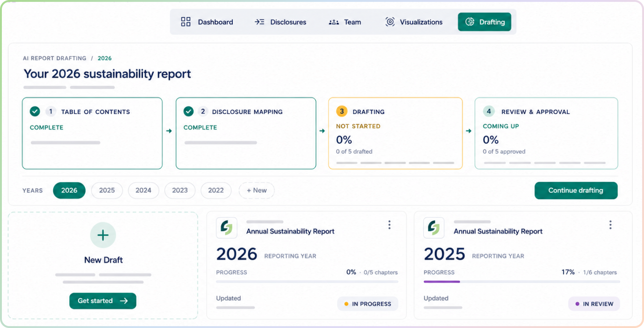Open the Team tab
The height and width of the screenshot is (328, 644).
(345, 22)
